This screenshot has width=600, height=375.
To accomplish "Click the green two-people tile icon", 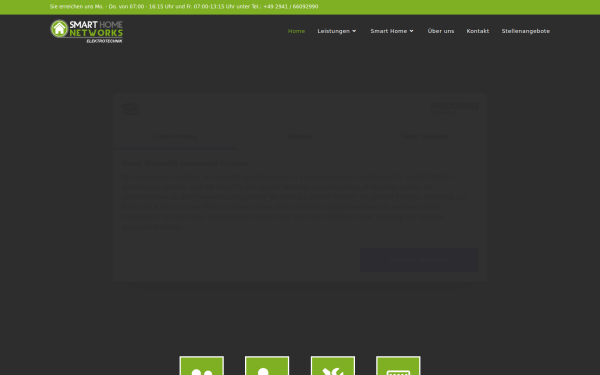I will 202,365.
